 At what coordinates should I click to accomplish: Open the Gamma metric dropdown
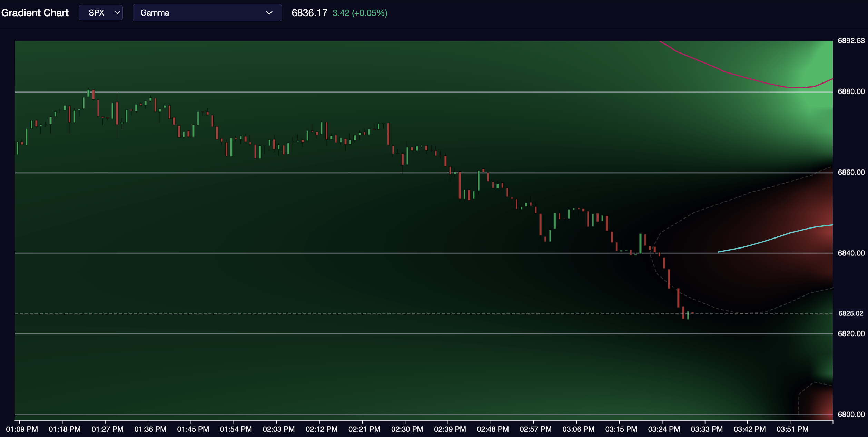pos(207,13)
